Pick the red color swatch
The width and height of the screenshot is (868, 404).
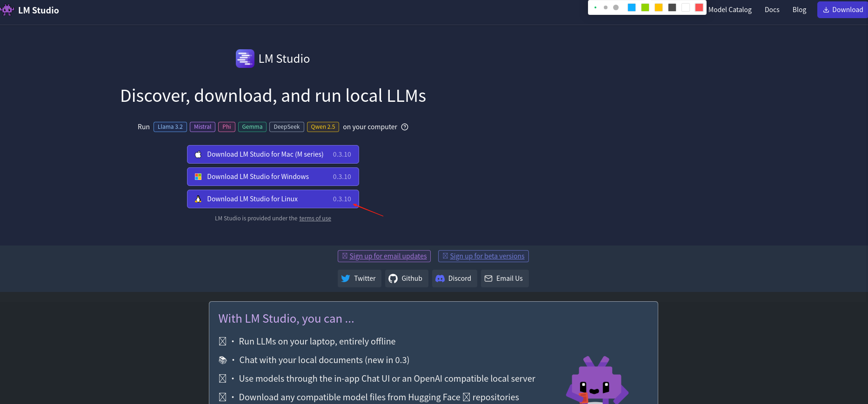(699, 7)
